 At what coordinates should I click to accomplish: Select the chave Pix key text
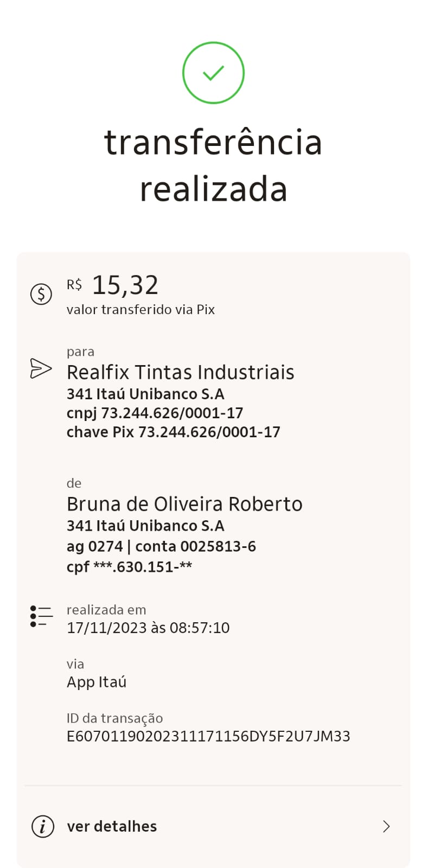[x=173, y=432]
